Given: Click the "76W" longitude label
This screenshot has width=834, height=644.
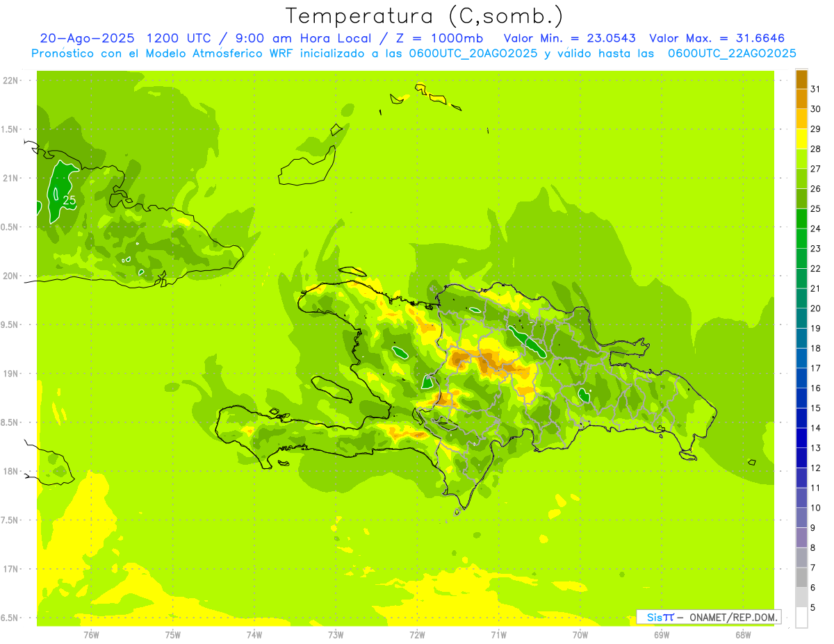Looking at the screenshot, I should 91,636.
